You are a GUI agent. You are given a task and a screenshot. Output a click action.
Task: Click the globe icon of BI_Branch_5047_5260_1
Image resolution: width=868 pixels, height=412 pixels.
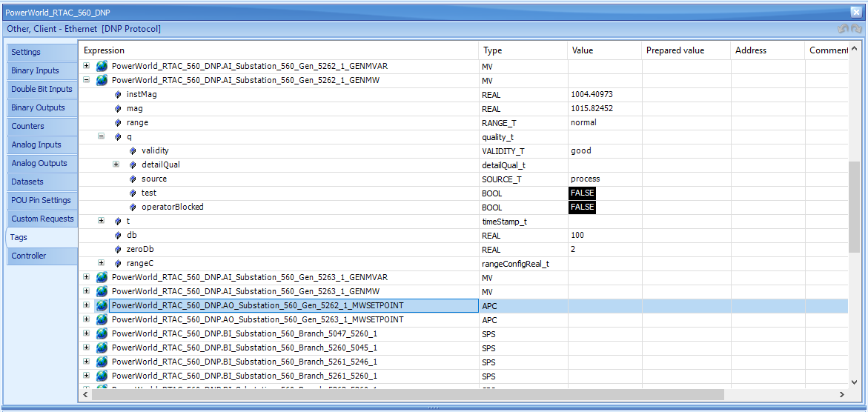click(102, 333)
